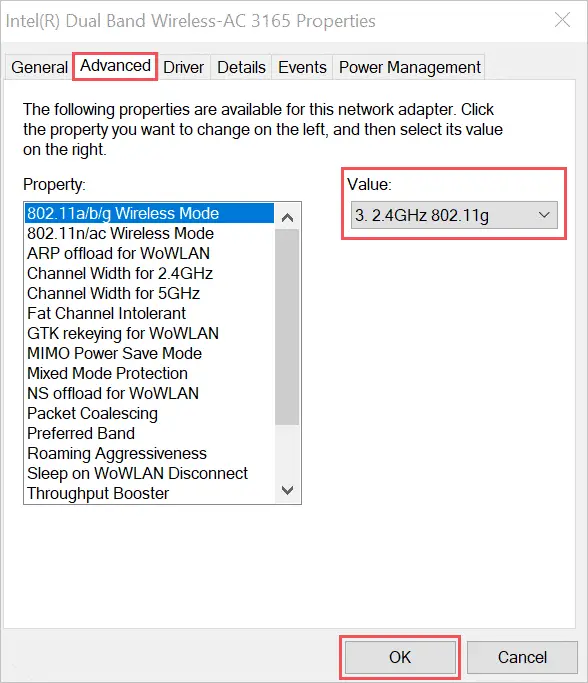Choose ARP offload for WoWLAN

click(x=149, y=254)
